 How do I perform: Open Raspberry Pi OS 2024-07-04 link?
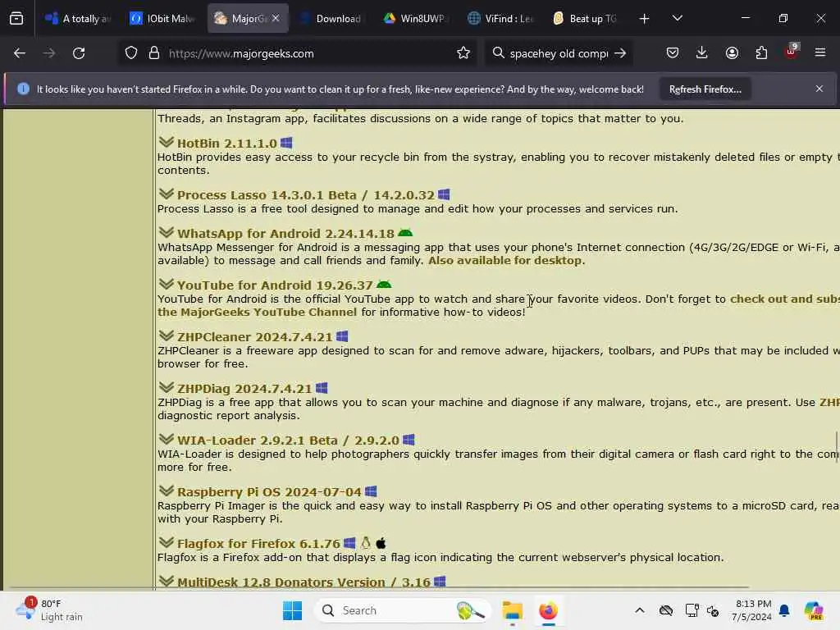point(269,492)
